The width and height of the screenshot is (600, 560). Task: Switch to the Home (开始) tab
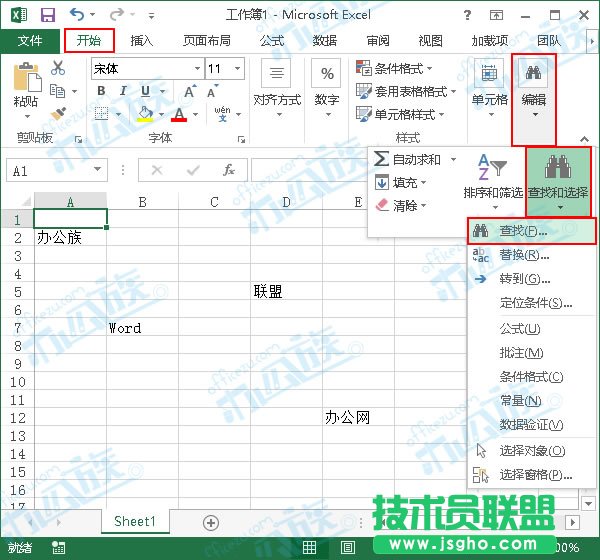click(x=89, y=41)
